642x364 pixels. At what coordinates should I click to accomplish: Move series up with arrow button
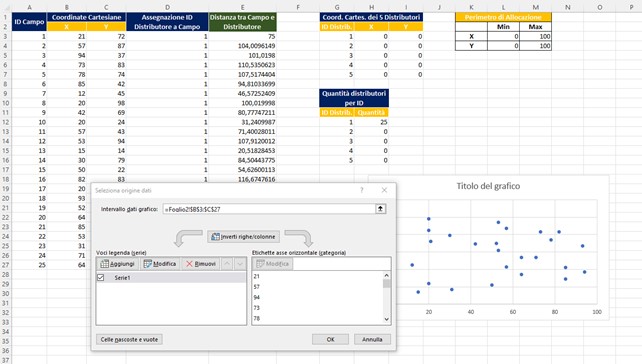click(x=227, y=264)
